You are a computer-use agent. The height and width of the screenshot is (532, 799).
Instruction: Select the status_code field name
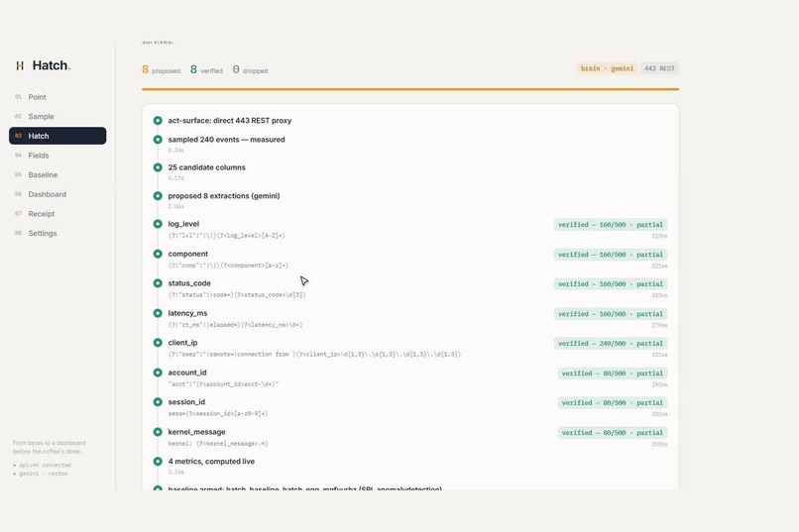pyautogui.click(x=189, y=283)
